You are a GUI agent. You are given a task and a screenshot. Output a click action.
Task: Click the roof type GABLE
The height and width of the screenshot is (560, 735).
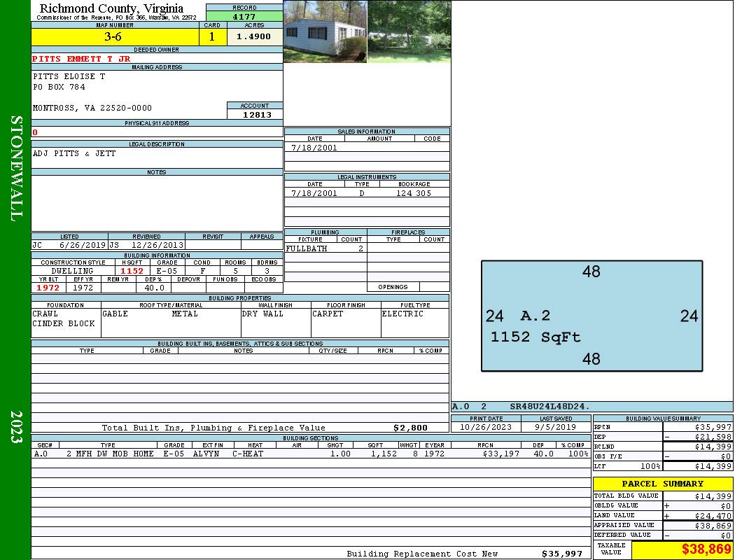(115, 314)
